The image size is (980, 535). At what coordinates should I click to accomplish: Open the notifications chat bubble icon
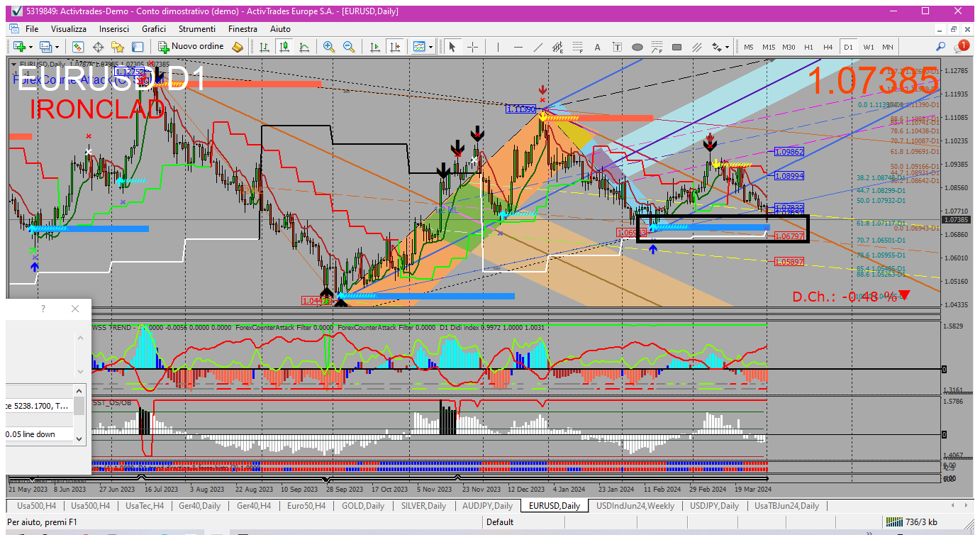tap(961, 46)
